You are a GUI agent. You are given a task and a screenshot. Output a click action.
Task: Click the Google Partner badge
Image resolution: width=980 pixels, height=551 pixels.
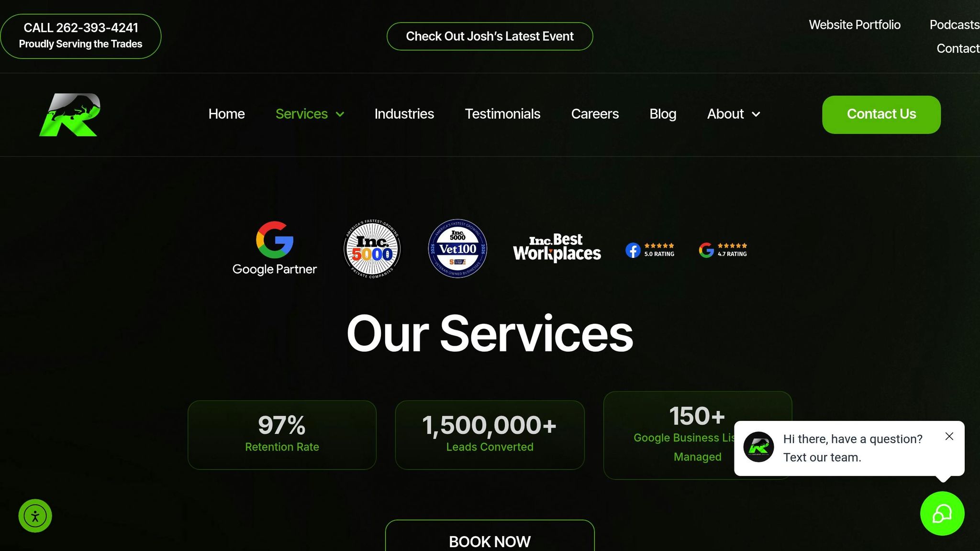[x=275, y=248]
